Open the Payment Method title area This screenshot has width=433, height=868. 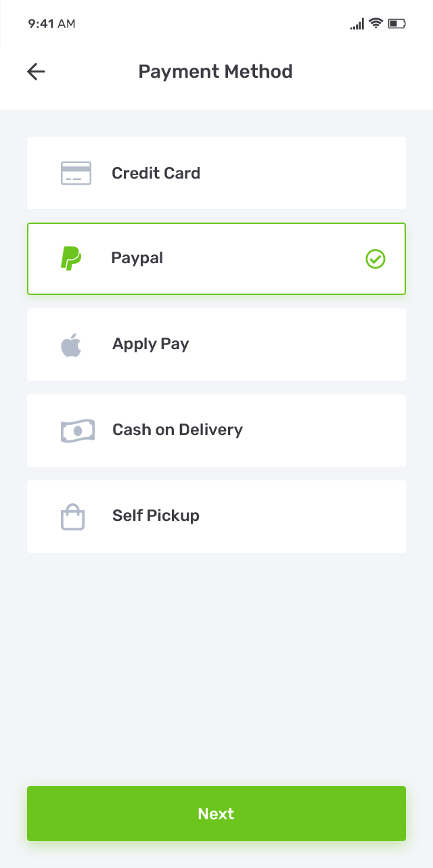[x=216, y=71]
